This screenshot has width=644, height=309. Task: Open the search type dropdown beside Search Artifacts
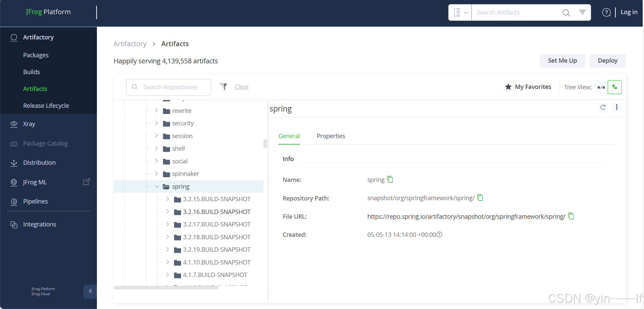click(x=460, y=12)
